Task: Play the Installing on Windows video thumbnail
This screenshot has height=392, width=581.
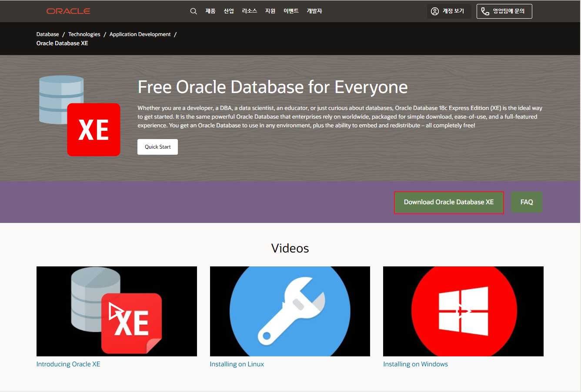Action: click(463, 311)
